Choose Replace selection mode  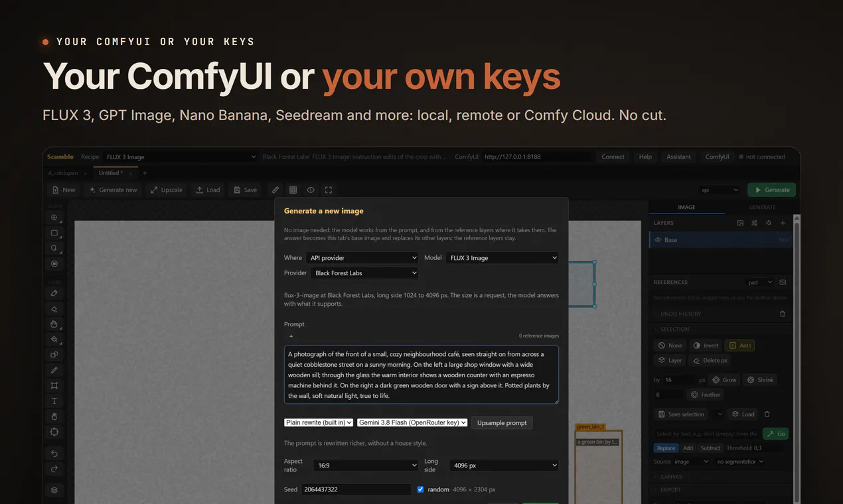pos(666,448)
